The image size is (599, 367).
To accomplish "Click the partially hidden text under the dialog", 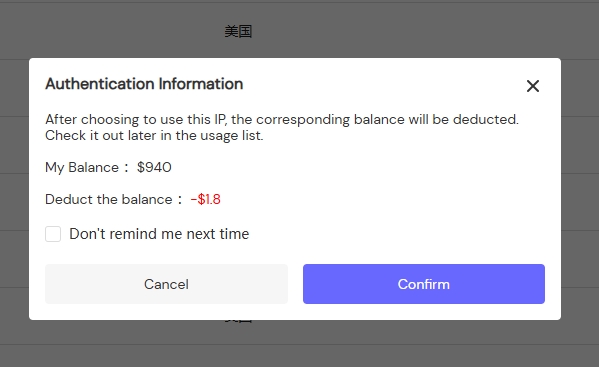I will [x=238, y=321].
